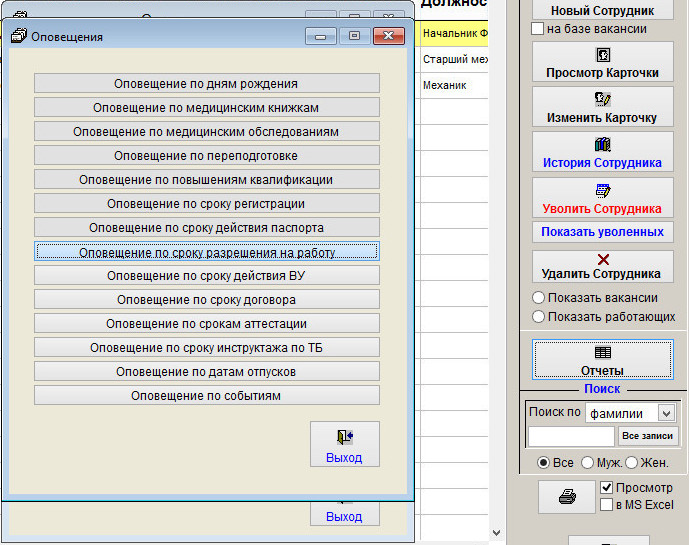Click Уволить Сотрудника notepad icon
This screenshot has height=545, width=689.
click(x=602, y=190)
